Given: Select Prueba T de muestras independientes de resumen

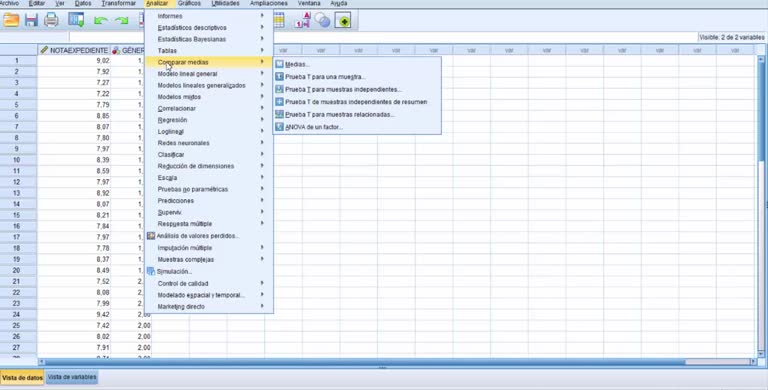Looking at the screenshot, I should click(x=357, y=102).
